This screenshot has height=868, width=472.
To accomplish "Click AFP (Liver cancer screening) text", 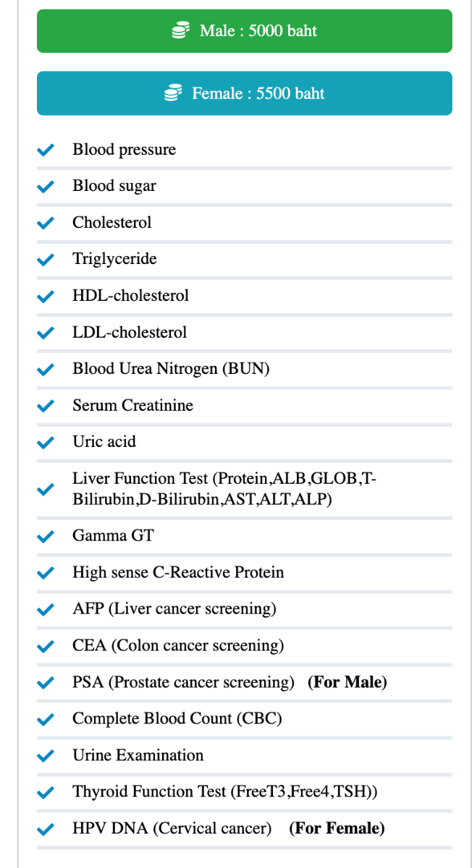I will tap(174, 609).
